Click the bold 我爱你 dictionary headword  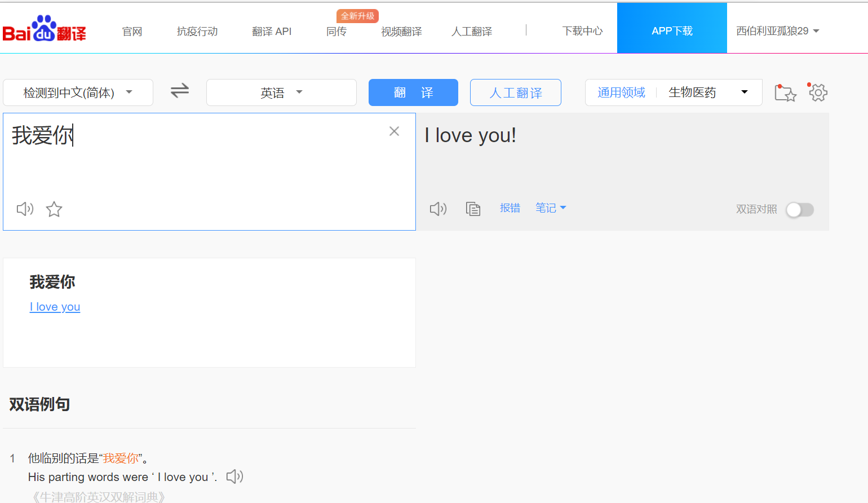52,282
